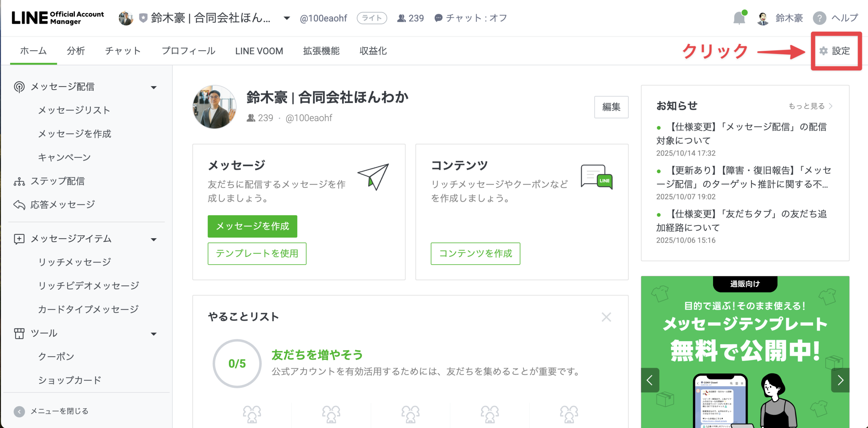The height and width of the screenshot is (428, 868).
Task: Open the account switcher dropdown arrow
Action: (x=287, y=18)
